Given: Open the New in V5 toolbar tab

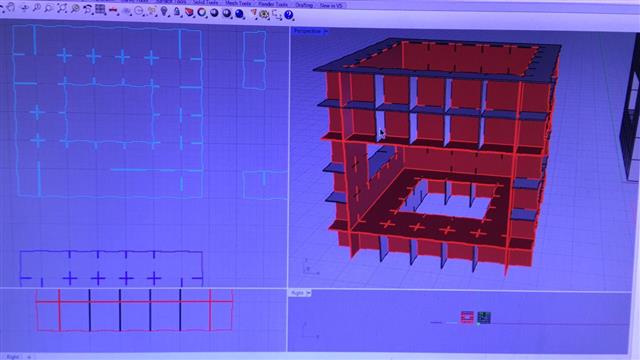Looking at the screenshot, I should point(331,5).
